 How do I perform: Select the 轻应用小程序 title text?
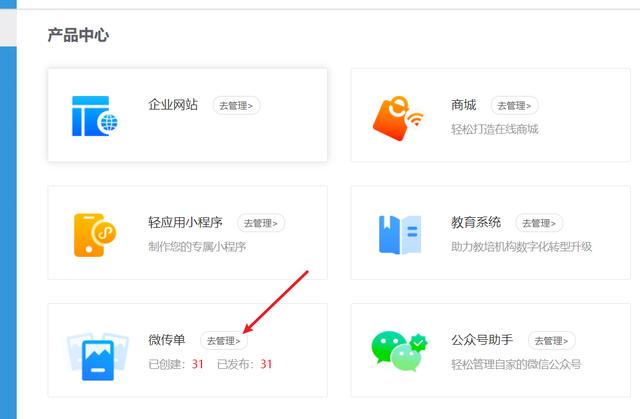click(185, 222)
